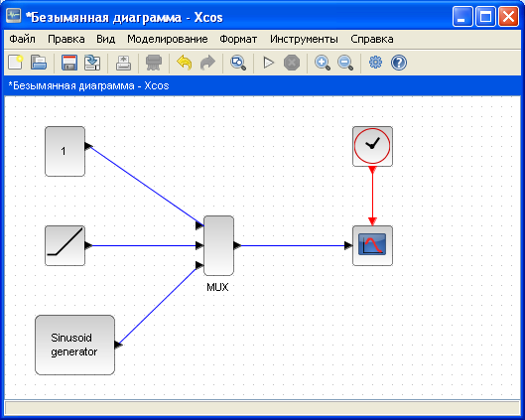Open the Справка menu

[x=372, y=39]
